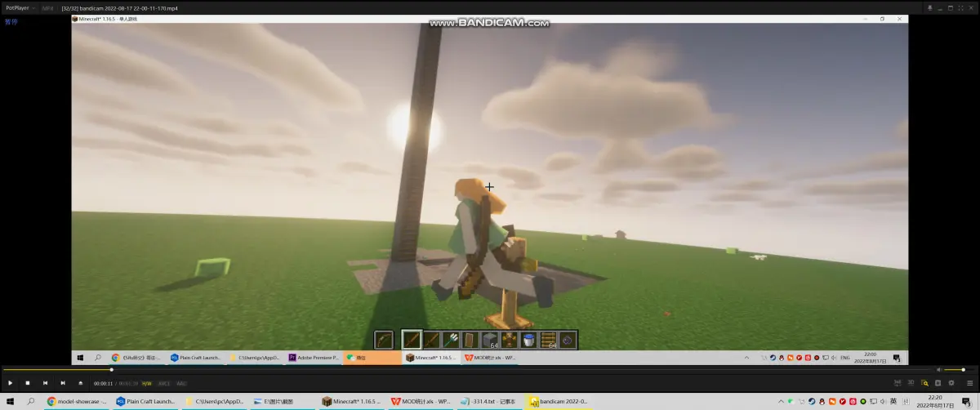Toggle the PotPlayer playlist hamburger menu
Screen dimensions: 980x410
pos(970,383)
